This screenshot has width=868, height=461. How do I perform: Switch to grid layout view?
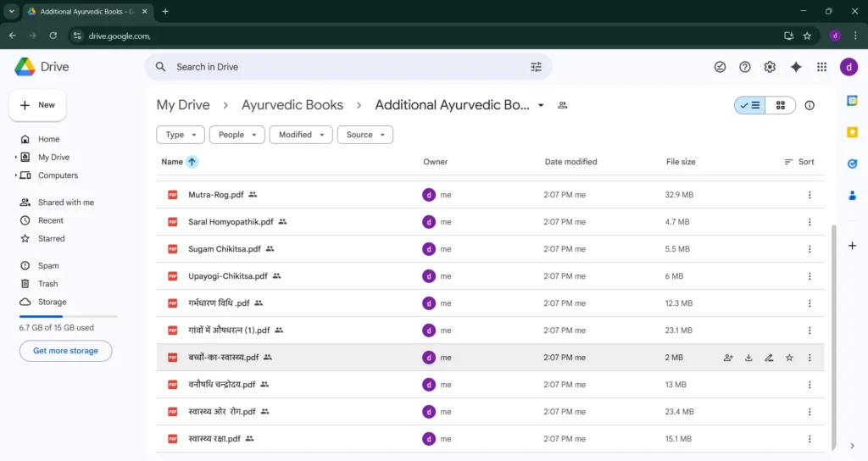pos(781,105)
